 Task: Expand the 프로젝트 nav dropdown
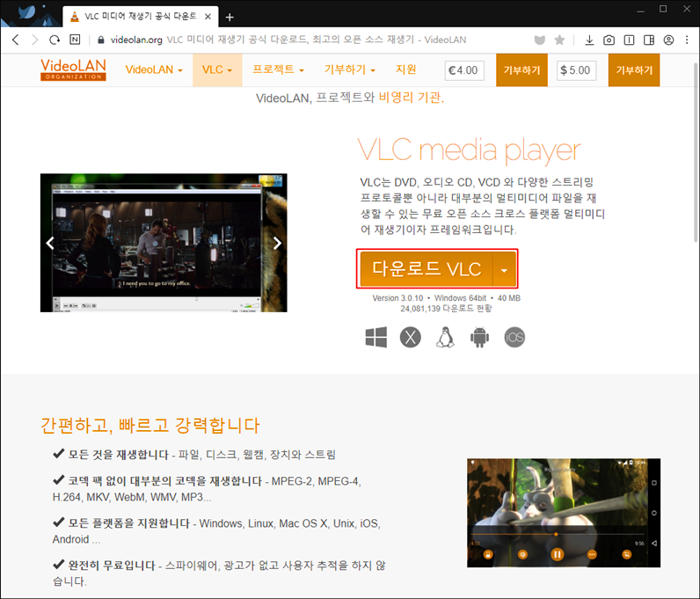point(278,69)
